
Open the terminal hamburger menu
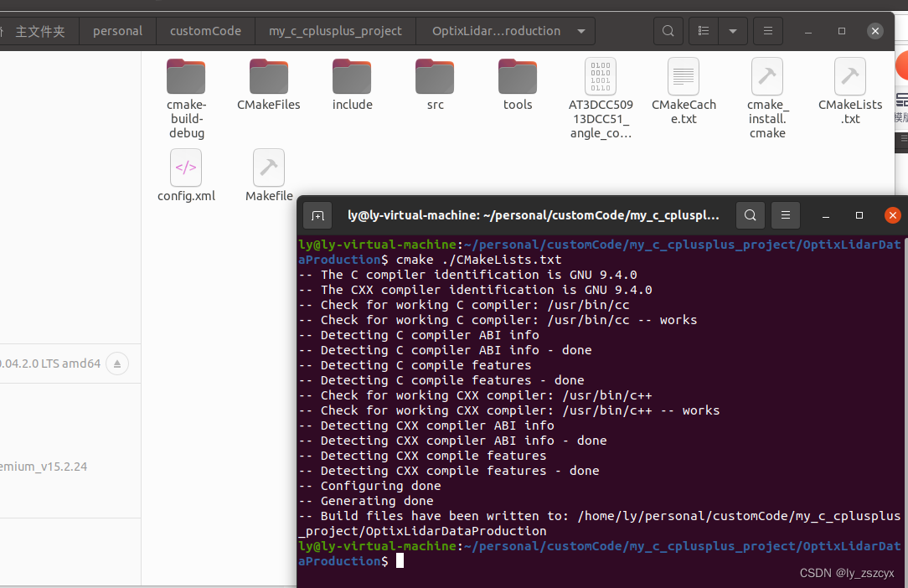[x=785, y=215]
